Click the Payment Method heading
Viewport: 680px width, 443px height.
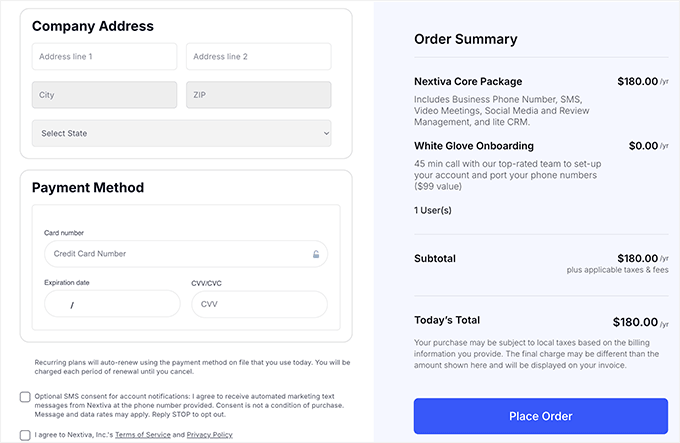(88, 188)
